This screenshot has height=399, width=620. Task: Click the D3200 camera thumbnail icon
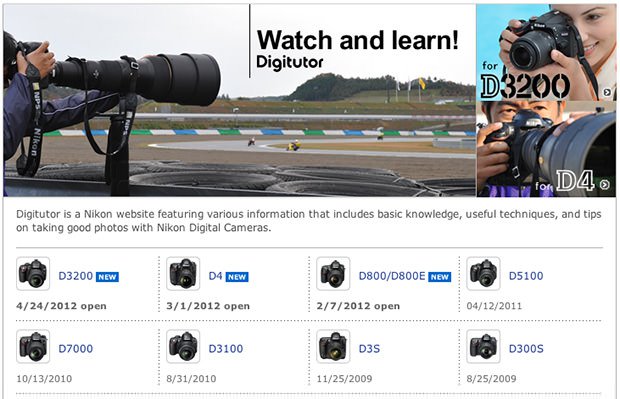coord(33,274)
